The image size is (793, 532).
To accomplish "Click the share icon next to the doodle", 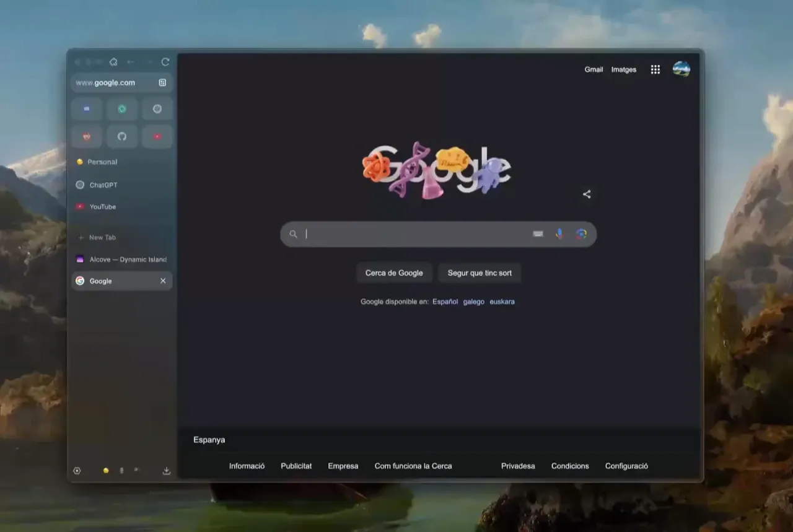I will [x=586, y=194].
